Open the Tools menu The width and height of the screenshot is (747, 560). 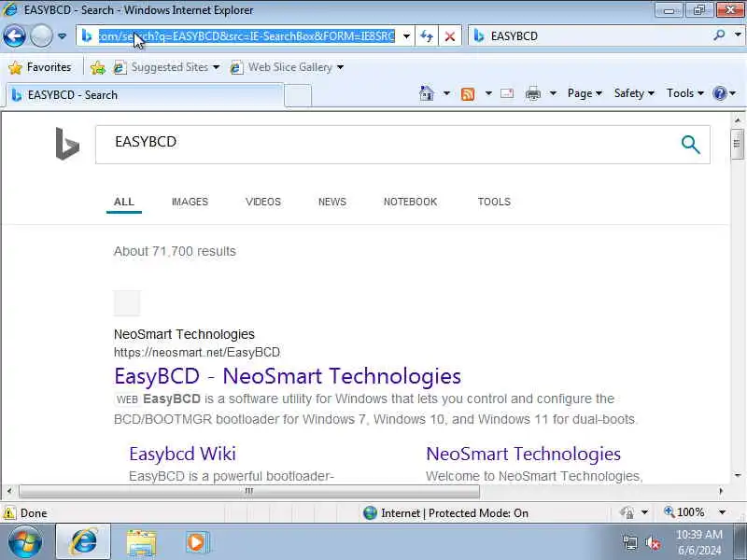click(685, 93)
